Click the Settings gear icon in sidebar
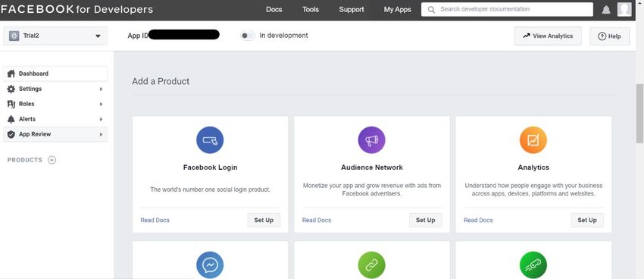Viewport: 644px width, 279px height. pyautogui.click(x=11, y=89)
